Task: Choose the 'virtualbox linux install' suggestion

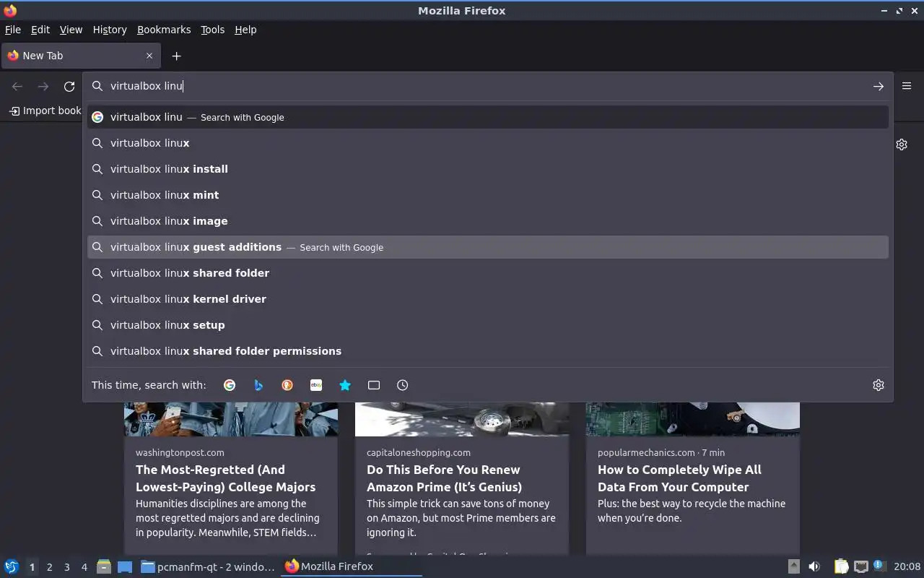Action: click(x=488, y=169)
